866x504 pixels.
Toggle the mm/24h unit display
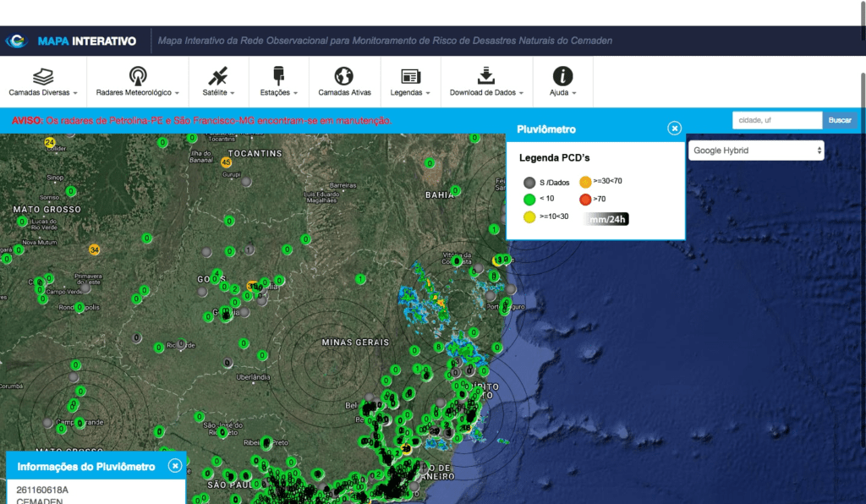point(603,217)
